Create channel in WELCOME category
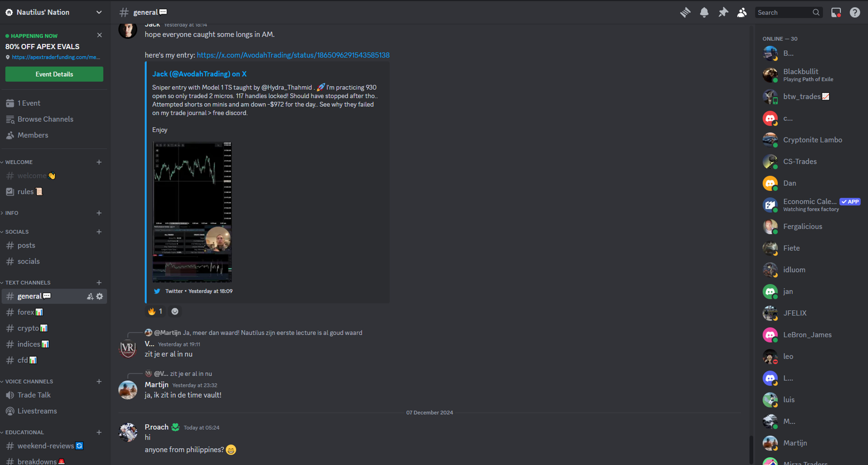Screen dimensions: 868x465 pyautogui.click(x=99, y=162)
